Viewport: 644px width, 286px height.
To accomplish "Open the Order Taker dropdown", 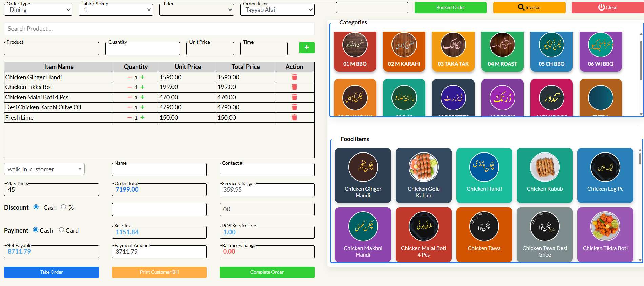I will tap(278, 10).
